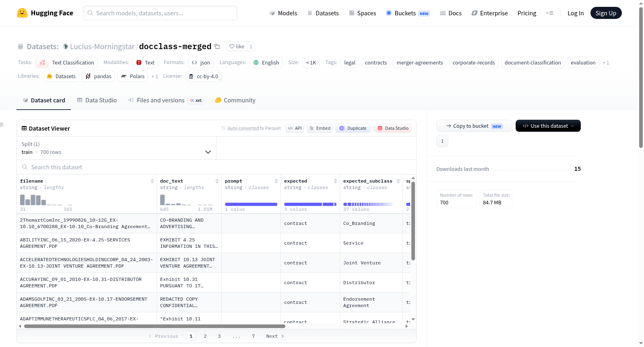
Task: Switch to the Data Studio tab
Action: pos(97,100)
